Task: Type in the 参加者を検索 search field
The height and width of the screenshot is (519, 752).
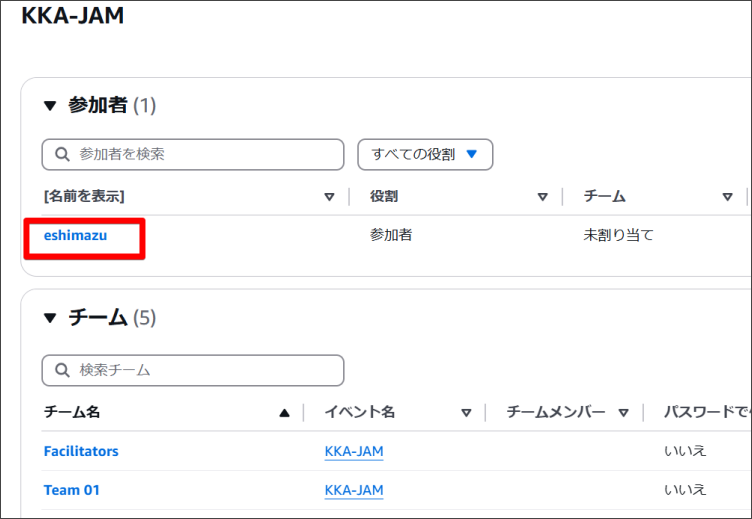Action: tap(200, 154)
